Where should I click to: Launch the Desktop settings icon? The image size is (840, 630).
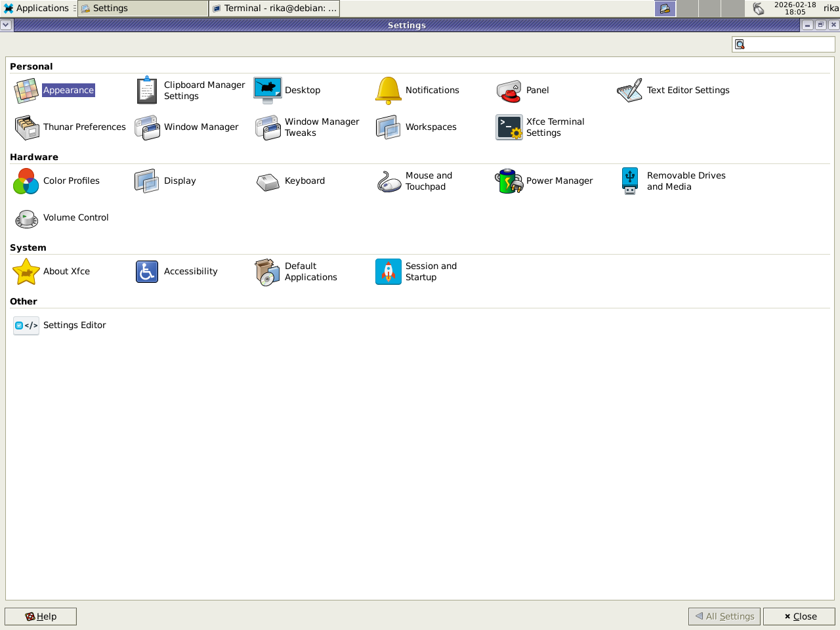coord(268,91)
